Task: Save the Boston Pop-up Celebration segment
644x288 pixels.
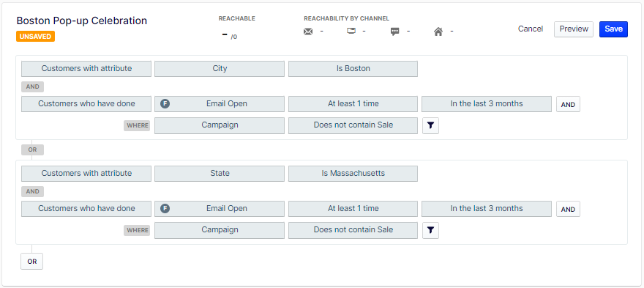Action: pos(613,29)
